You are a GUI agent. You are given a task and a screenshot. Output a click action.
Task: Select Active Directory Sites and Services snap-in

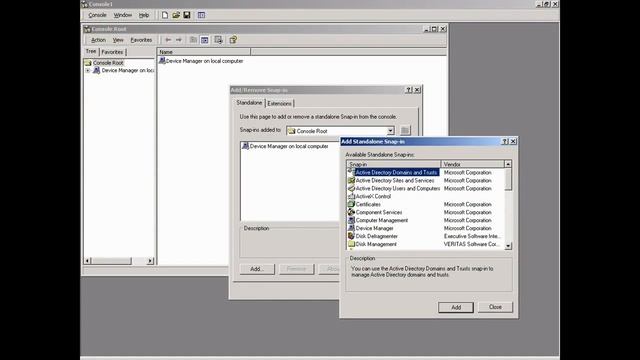[395, 180]
